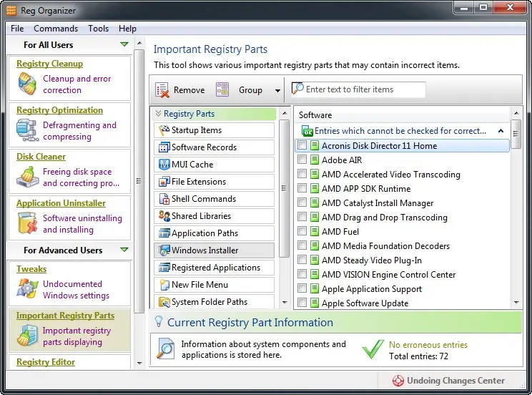Image resolution: width=532 pixels, height=395 pixels.
Task: Collapse the For All Users section
Action: (x=124, y=44)
